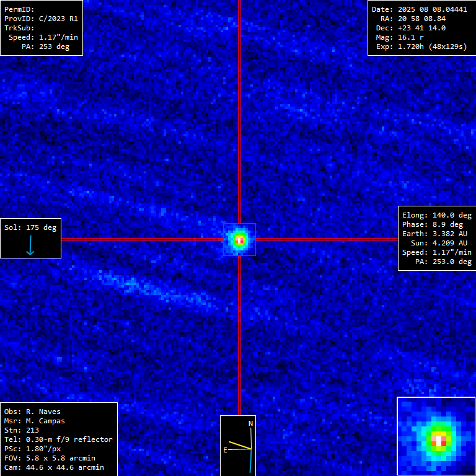Click the yellow motion vector in the compass
The height and width of the screenshot is (476, 476).
240,445
